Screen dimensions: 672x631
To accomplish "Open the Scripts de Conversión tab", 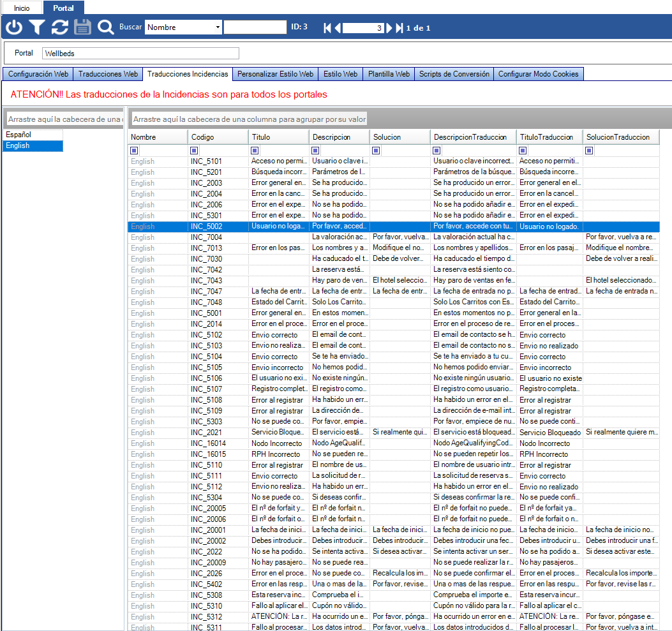I will pos(454,74).
